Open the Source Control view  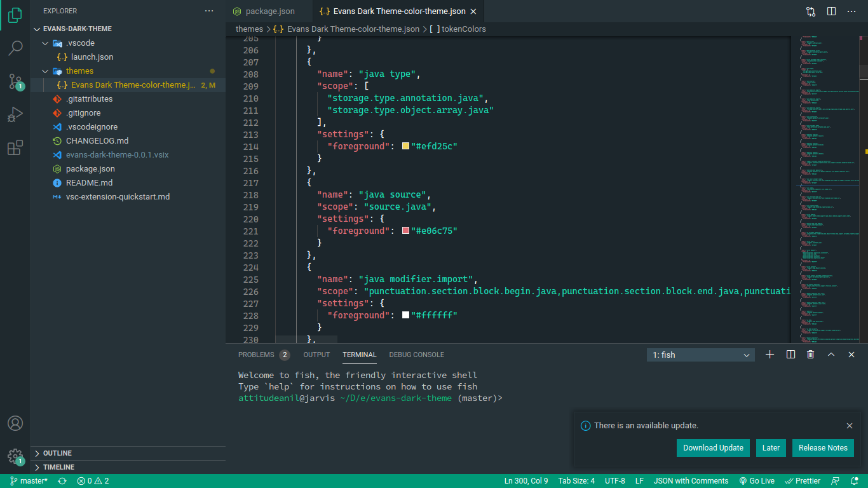point(15,81)
